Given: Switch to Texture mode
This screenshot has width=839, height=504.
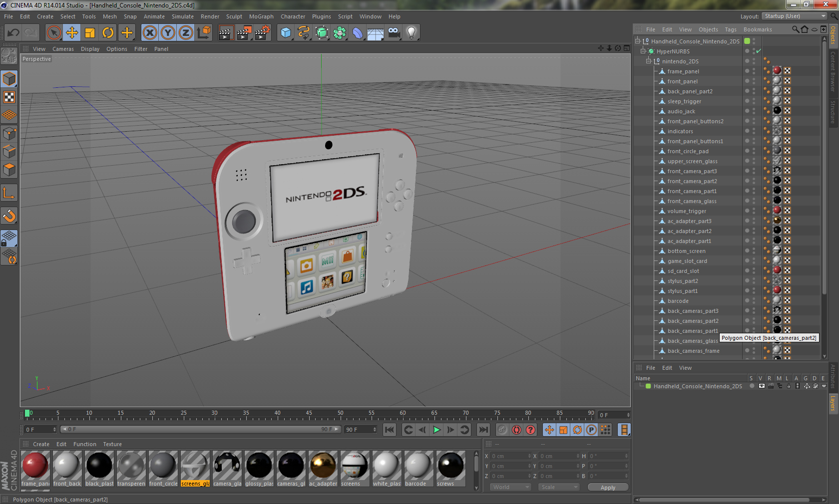Looking at the screenshot, I should coord(9,97).
